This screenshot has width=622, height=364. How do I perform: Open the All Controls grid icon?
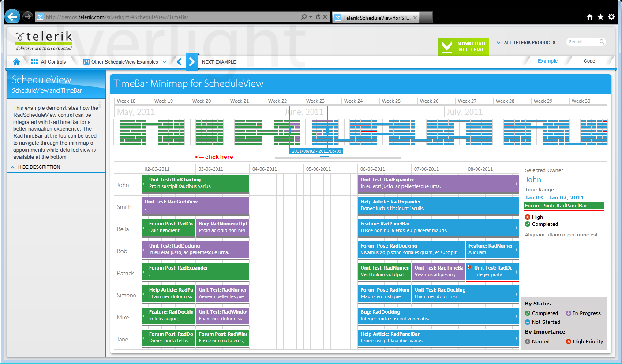34,62
